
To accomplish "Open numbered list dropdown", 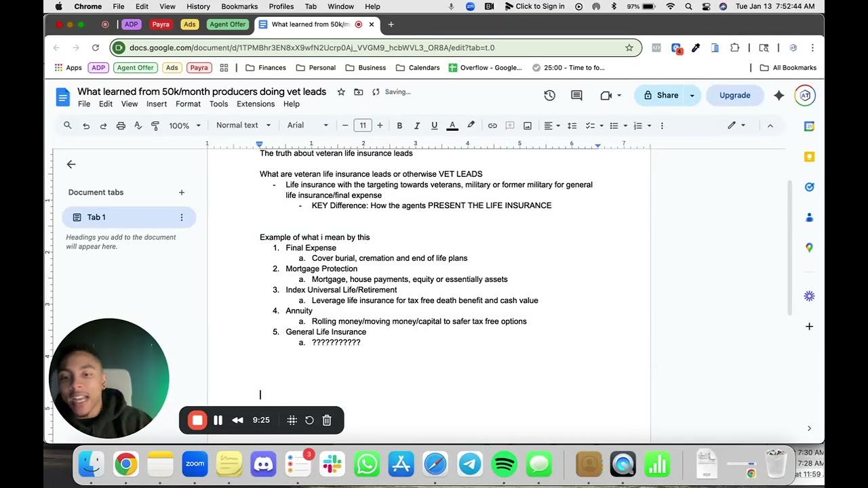I will click(641, 125).
